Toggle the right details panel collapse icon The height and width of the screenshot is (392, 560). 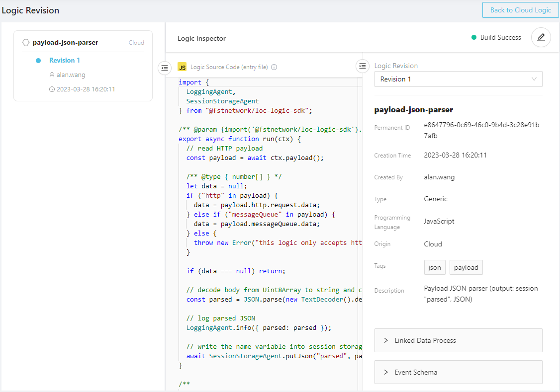click(x=363, y=66)
